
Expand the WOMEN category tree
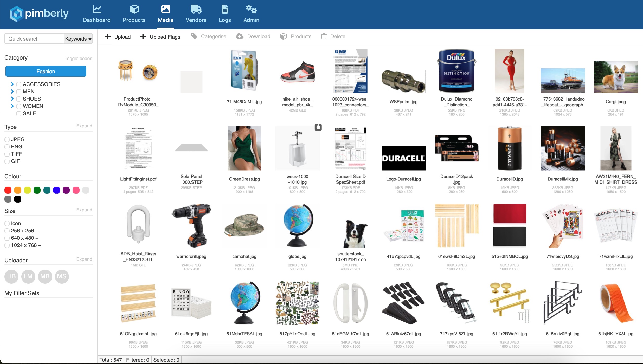(12, 106)
